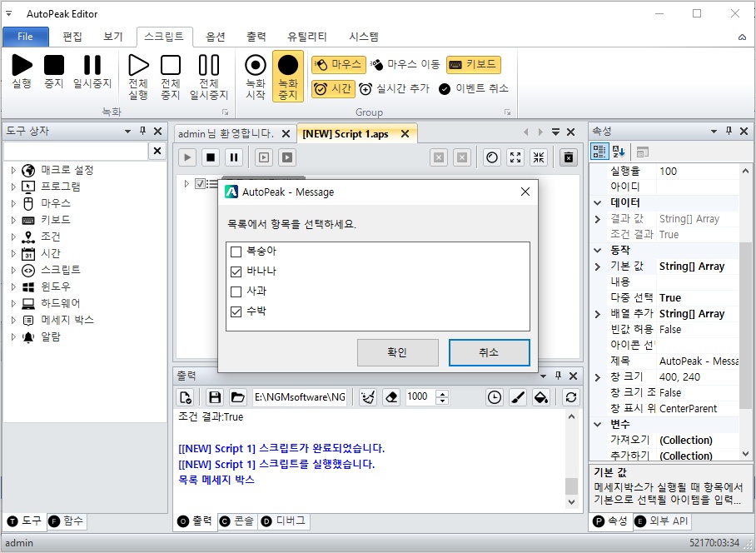Screen dimensions: 756x553
Task: Click paint bucket icon in output
Action: pyautogui.click(x=541, y=397)
